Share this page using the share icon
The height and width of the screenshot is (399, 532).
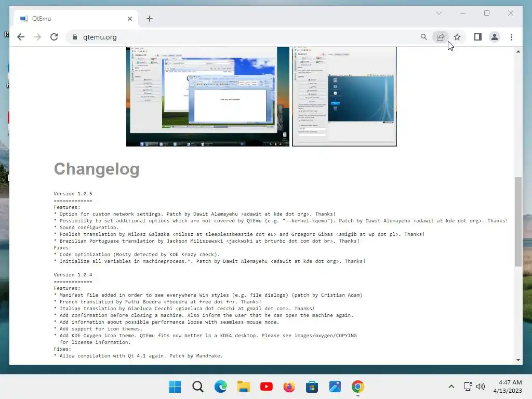(x=441, y=37)
